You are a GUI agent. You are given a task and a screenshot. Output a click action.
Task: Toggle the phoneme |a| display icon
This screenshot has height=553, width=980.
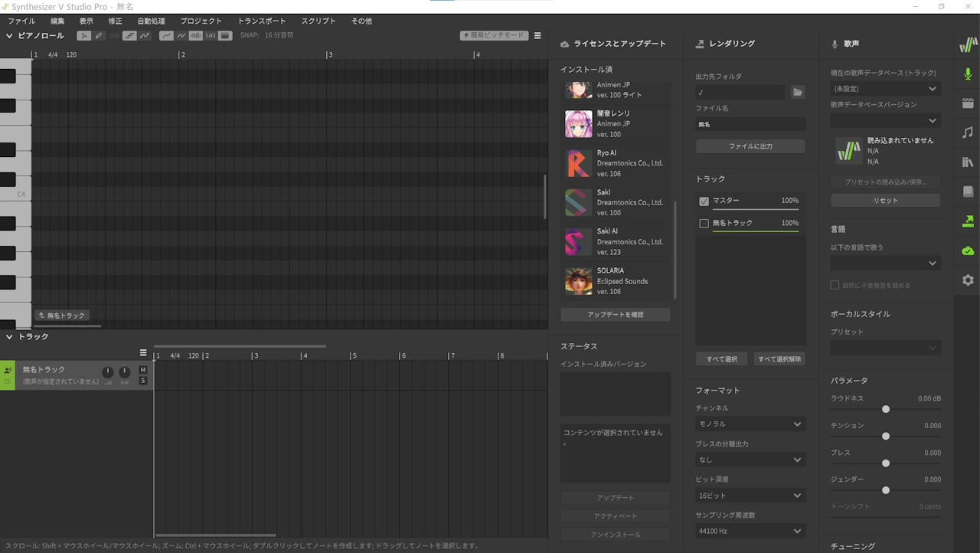point(211,35)
